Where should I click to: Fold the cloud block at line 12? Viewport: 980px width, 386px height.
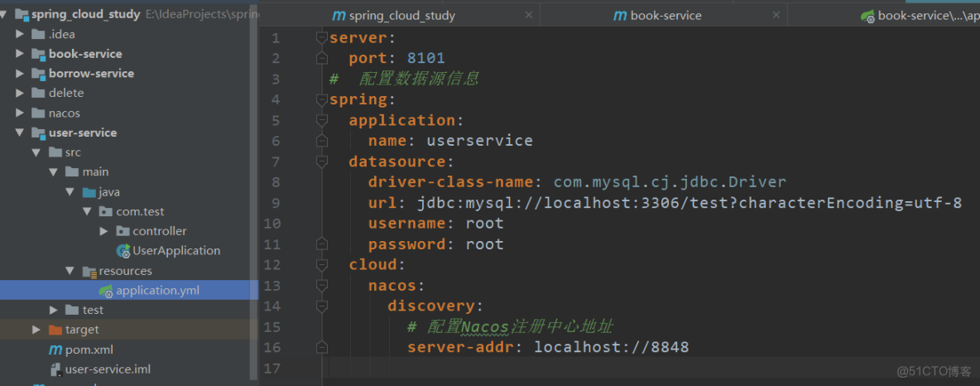click(322, 264)
